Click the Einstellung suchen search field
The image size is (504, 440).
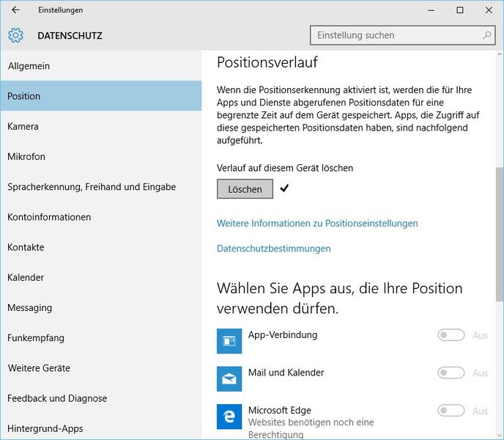(402, 35)
